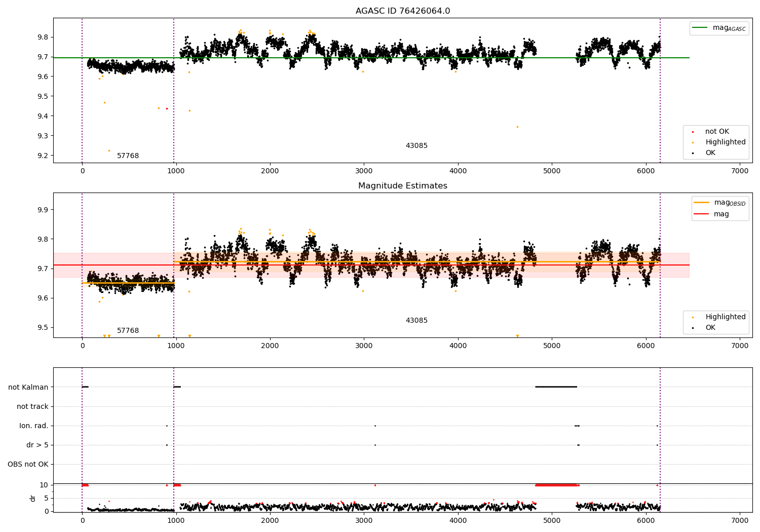Click the red dr=10 segment near x=5000
Image resolution: width=760 pixels, height=532 pixels.
pos(557,485)
